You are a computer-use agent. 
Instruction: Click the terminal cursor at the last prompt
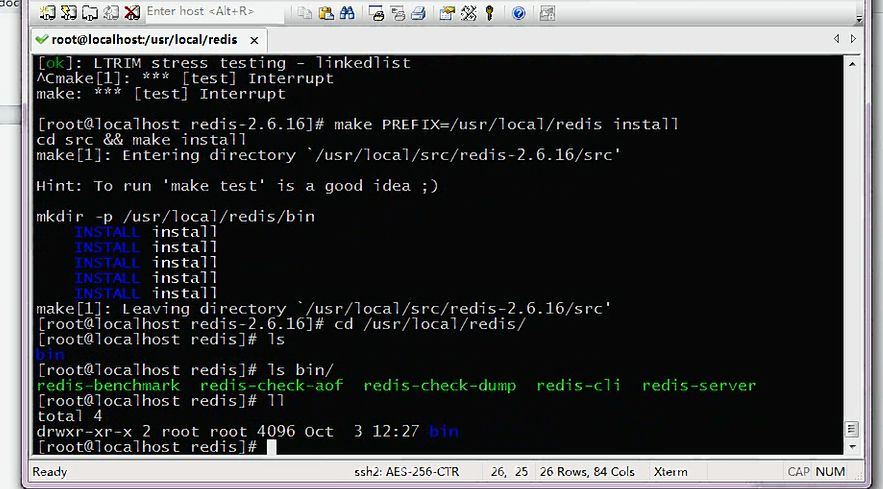coord(271,447)
